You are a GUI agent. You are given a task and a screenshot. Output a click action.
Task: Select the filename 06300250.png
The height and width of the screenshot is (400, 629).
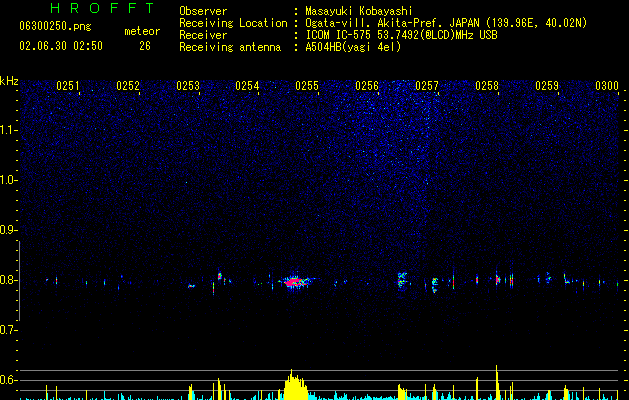(55, 26)
